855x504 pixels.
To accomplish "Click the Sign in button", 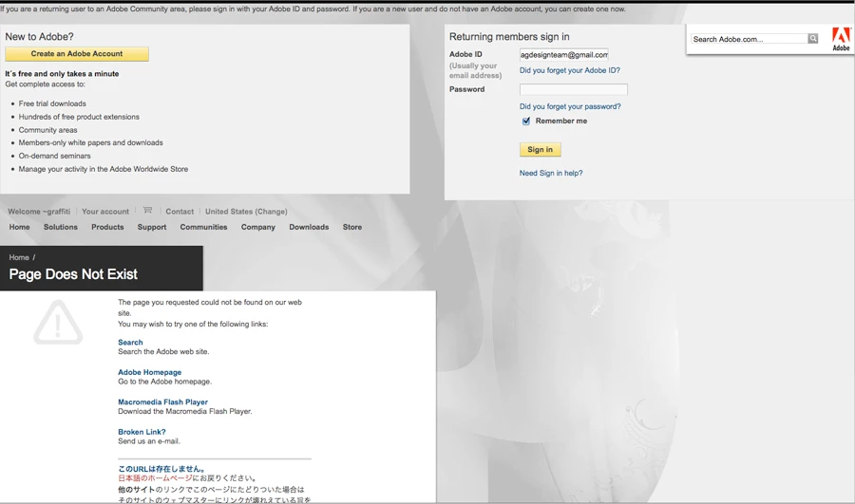I will (540, 149).
